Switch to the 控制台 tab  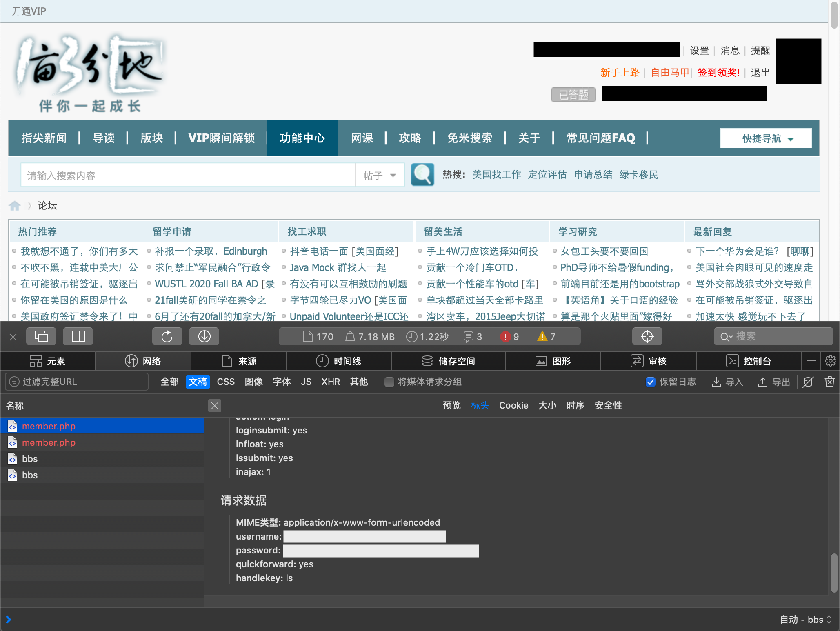point(749,361)
